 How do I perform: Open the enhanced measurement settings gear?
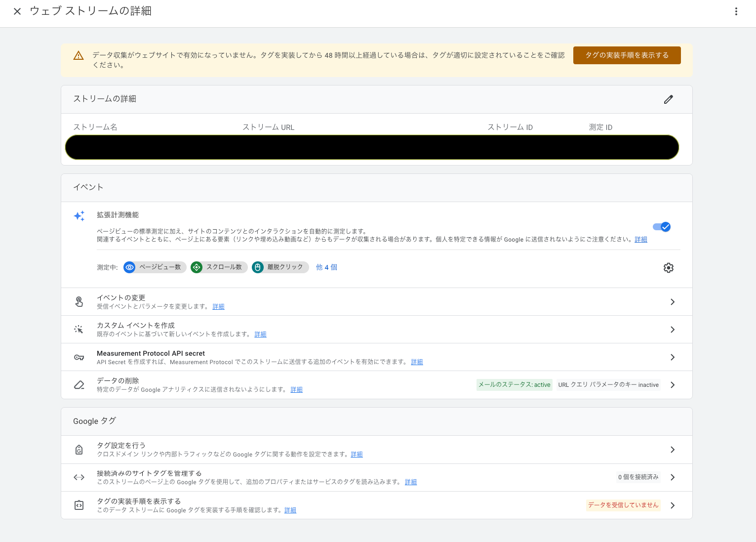coord(668,267)
